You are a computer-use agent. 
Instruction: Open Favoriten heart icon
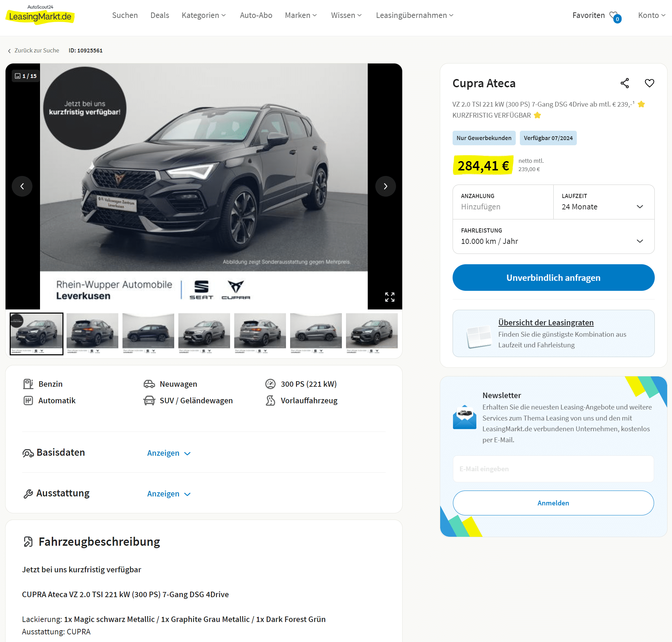[615, 16]
